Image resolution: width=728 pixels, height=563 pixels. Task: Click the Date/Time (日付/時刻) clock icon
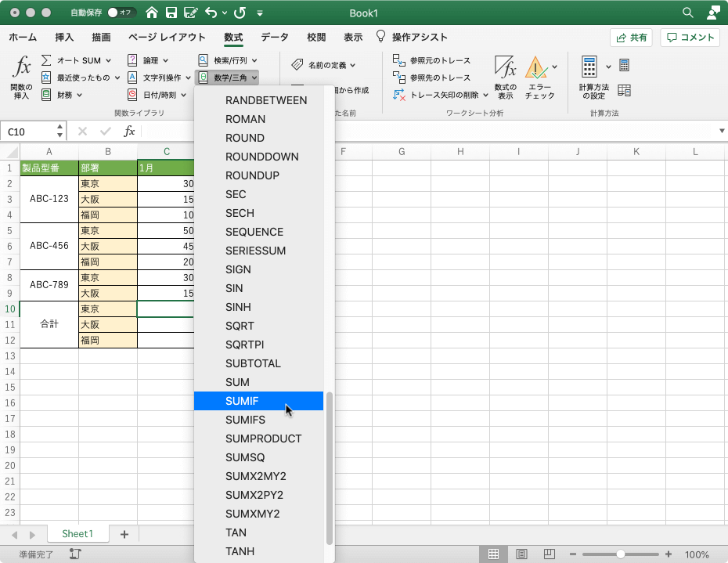pyautogui.click(x=132, y=95)
